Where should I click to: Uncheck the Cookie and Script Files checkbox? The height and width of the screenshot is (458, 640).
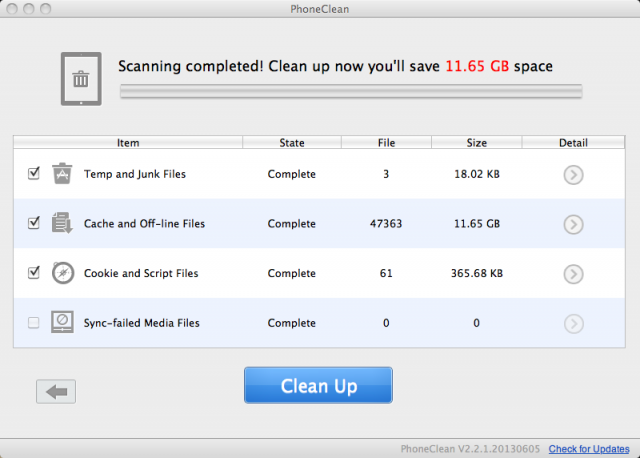click(33, 272)
